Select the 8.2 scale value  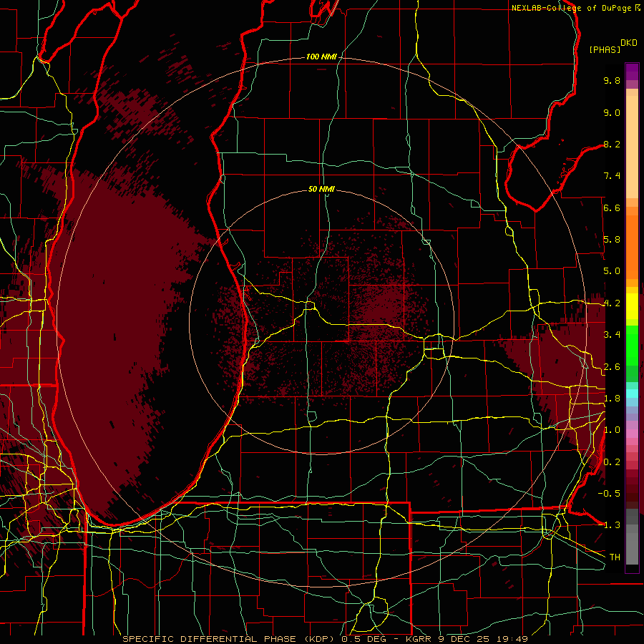[612, 144]
